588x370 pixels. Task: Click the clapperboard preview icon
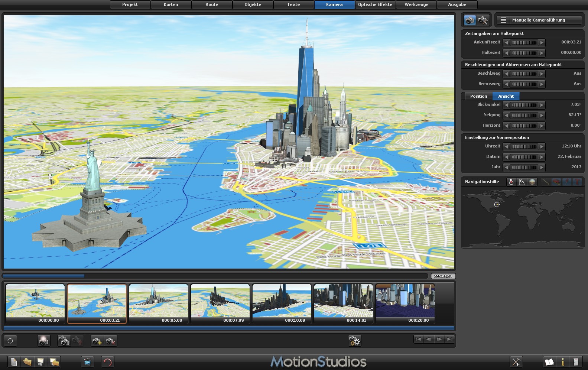(x=87, y=362)
